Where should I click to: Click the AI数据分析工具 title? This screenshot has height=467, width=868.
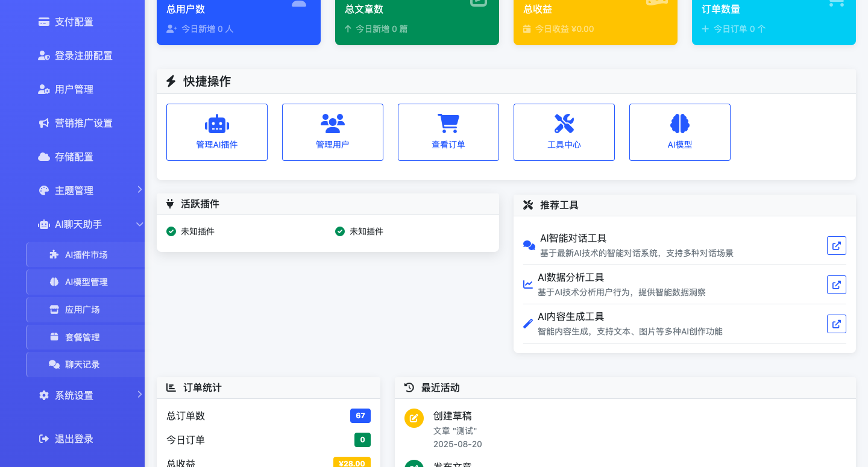tap(571, 277)
